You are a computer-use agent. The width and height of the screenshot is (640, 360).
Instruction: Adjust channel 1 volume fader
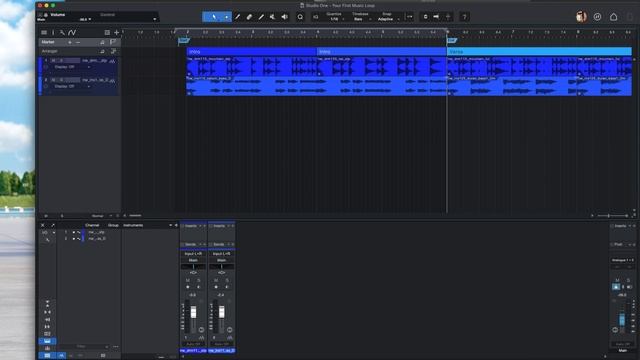point(193,312)
